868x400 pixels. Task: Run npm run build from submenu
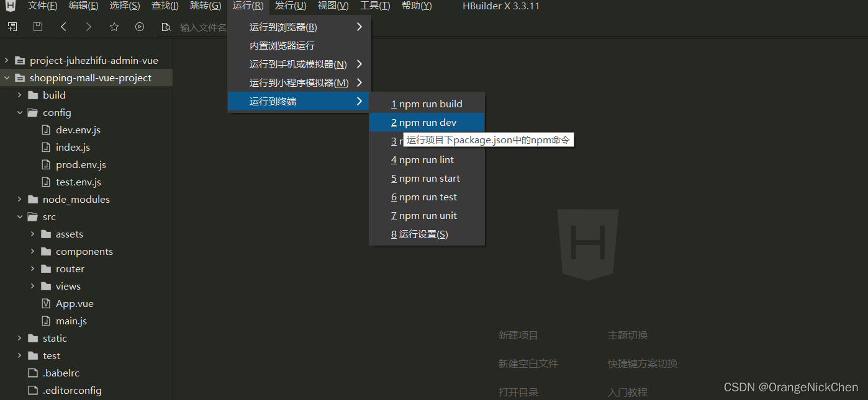point(427,104)
